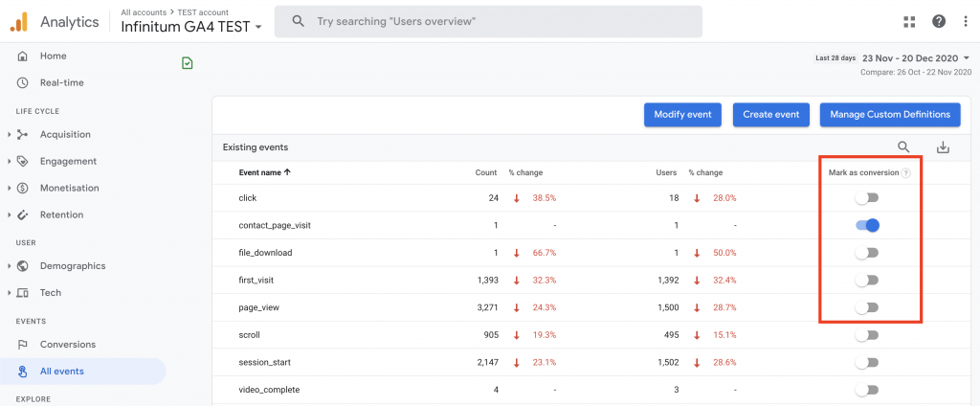980x406 pixels.
Task: Go to Home in the sidebar
Action: [x=54, y=56]
